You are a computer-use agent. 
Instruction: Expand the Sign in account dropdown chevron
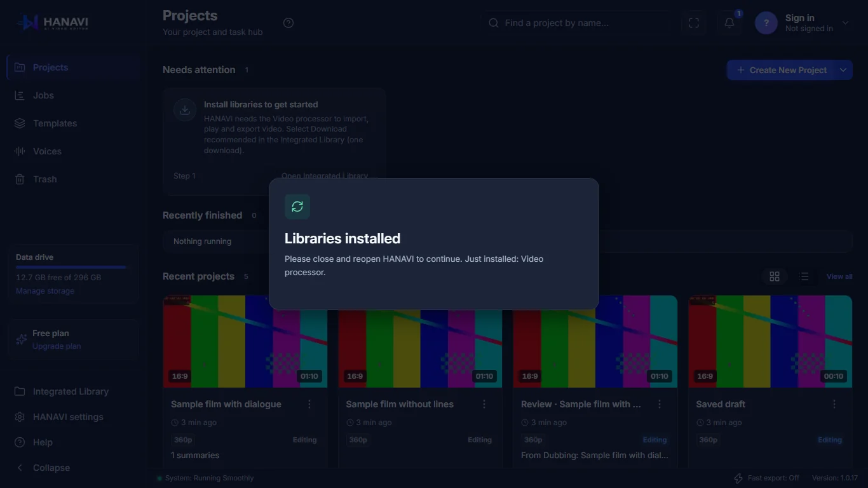point(845,23)
